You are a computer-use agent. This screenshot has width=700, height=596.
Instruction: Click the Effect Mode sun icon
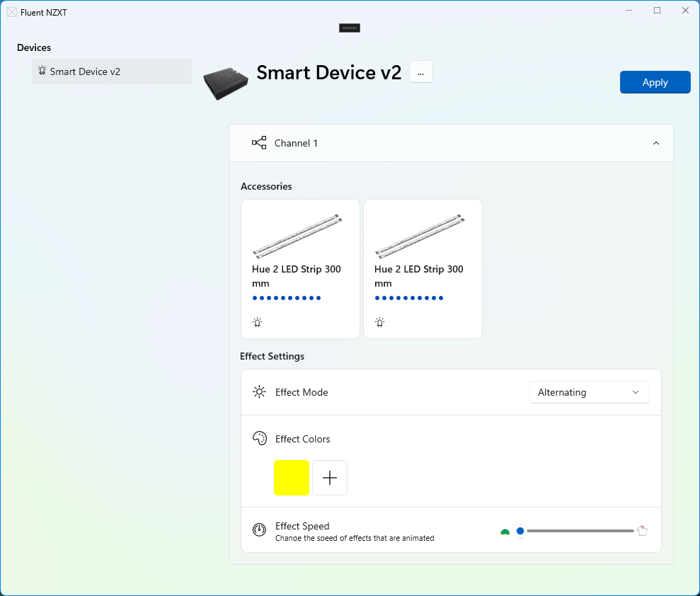(x=259, y=392)
